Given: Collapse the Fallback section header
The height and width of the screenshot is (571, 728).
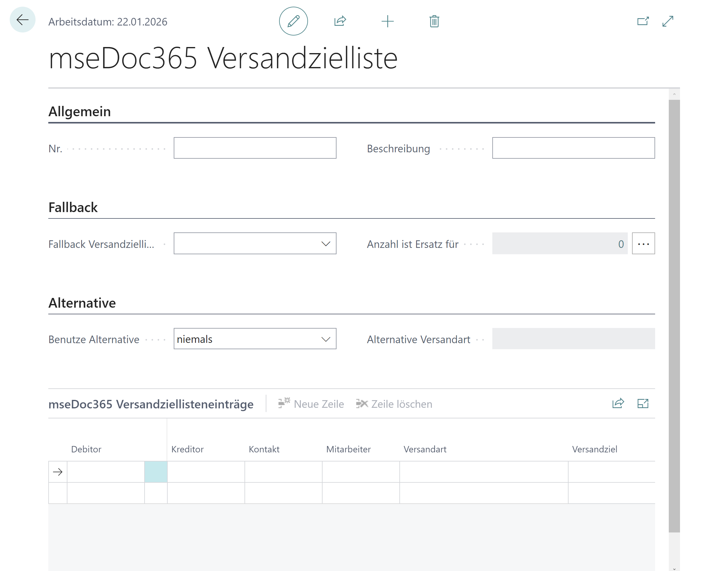Looking at the screenshot, I should pyautogui.click(x=73, y=207).
